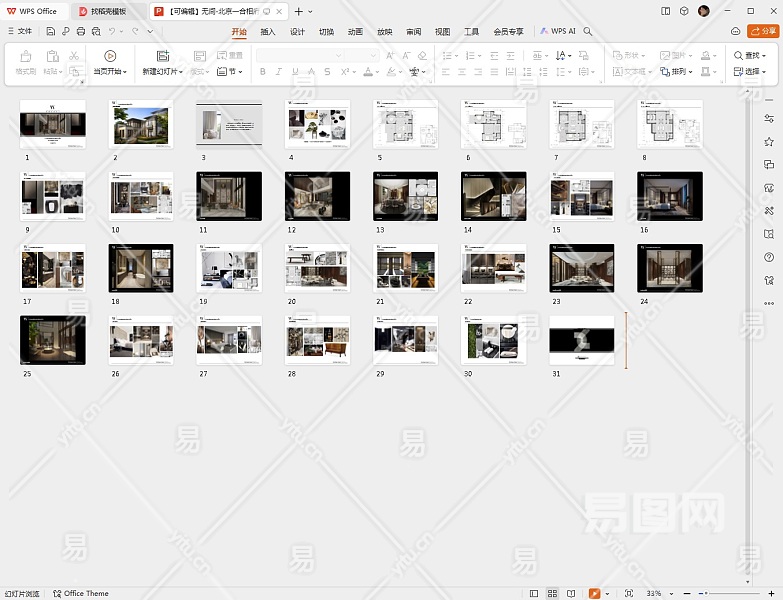The width and height of the screenshot is (783, 600).
Task: Click the design tools icon in sidebar
Action: click(x=768, y=211)
